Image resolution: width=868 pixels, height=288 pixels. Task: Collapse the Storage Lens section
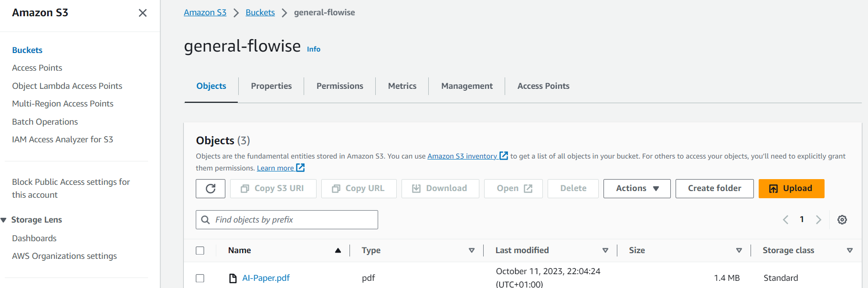pos(4,220)
